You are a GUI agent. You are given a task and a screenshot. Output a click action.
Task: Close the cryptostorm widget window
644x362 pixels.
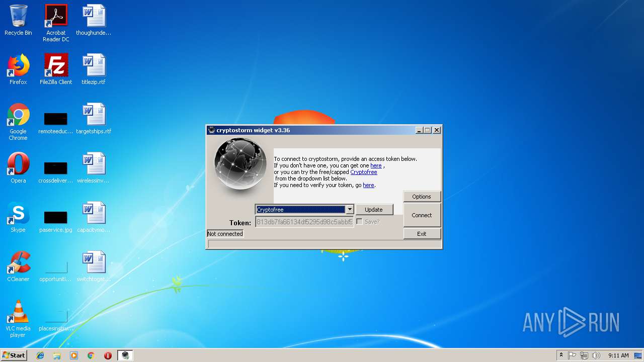(x=437, y=130)
